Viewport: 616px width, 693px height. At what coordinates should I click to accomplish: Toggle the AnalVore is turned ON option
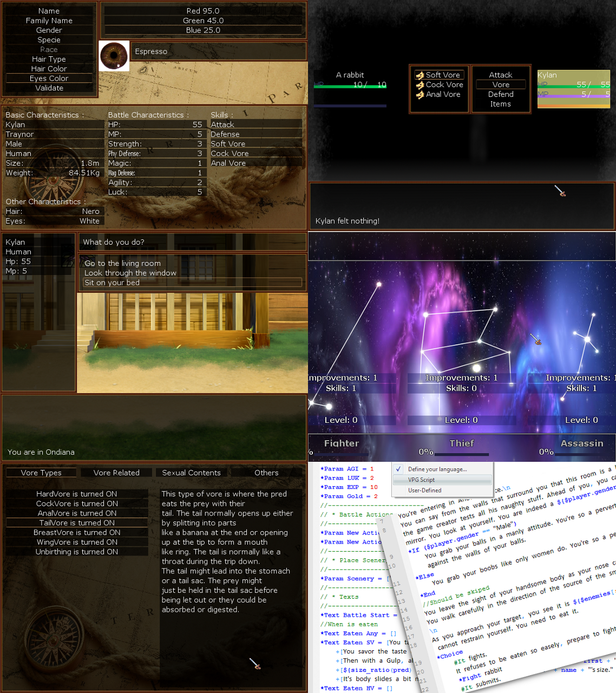click(77, 513)
